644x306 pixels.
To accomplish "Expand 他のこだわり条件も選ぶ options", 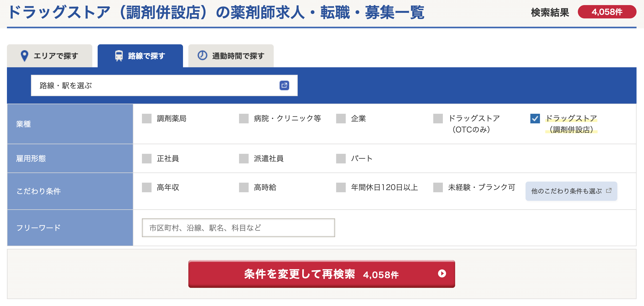I will [x=571, y=191].
